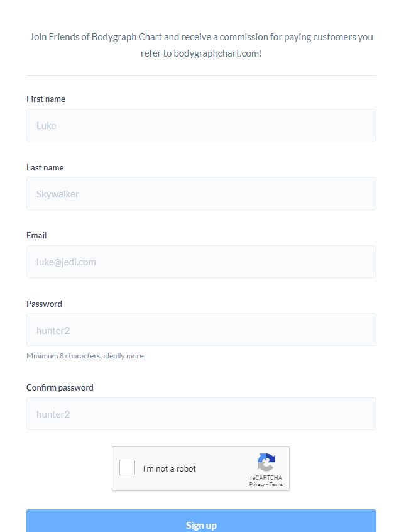This screenshot has height=532, width=394.
Task: Open the reCAPTCHA Privacy link
Action: (x=256, y=484)
